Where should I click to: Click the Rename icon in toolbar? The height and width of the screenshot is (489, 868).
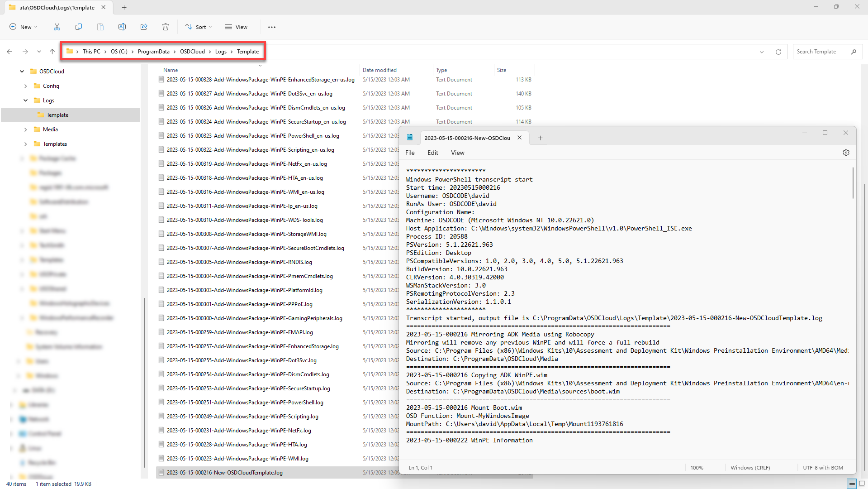(x=122, y=27)
